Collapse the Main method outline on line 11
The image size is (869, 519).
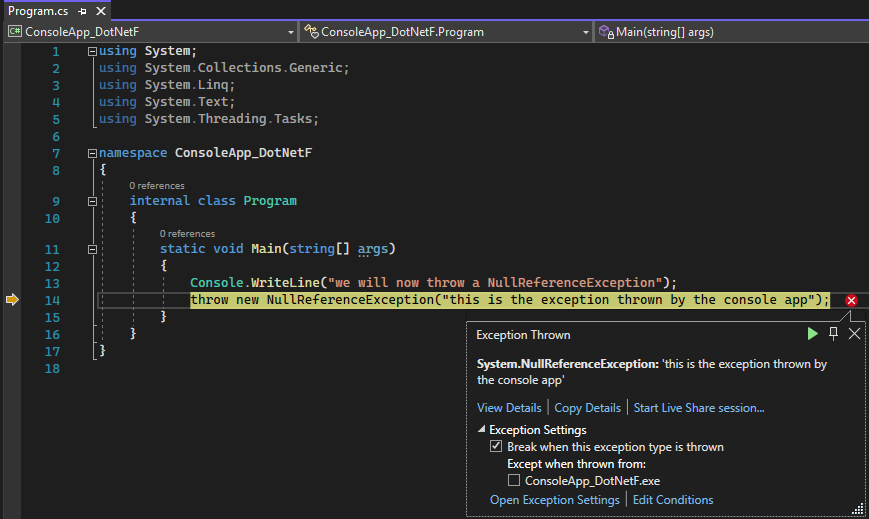coord(92,249)
